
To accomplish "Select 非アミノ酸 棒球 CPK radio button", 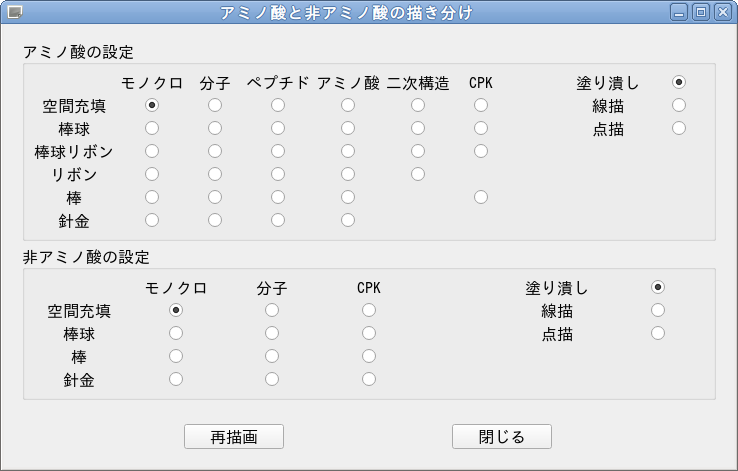I will tap(369, 333).
